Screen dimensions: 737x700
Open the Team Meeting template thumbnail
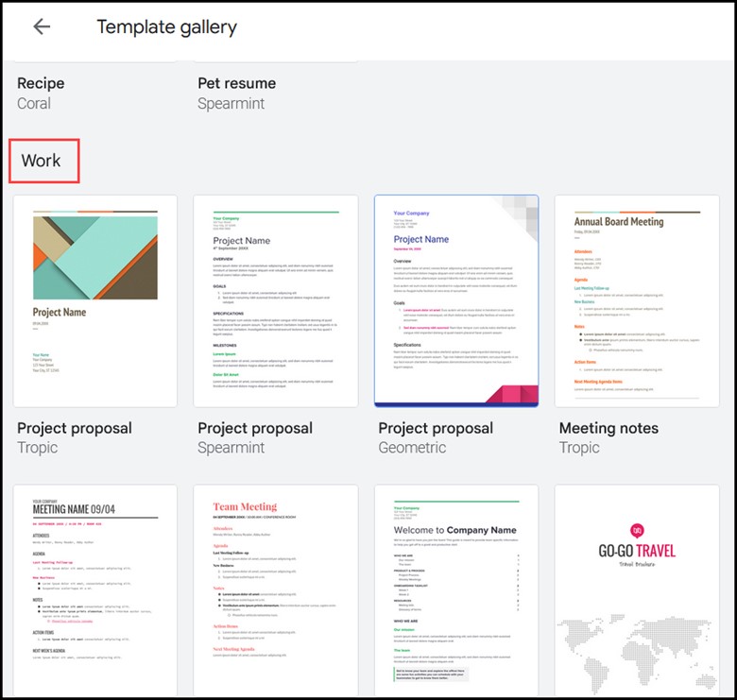pos(276,590)
